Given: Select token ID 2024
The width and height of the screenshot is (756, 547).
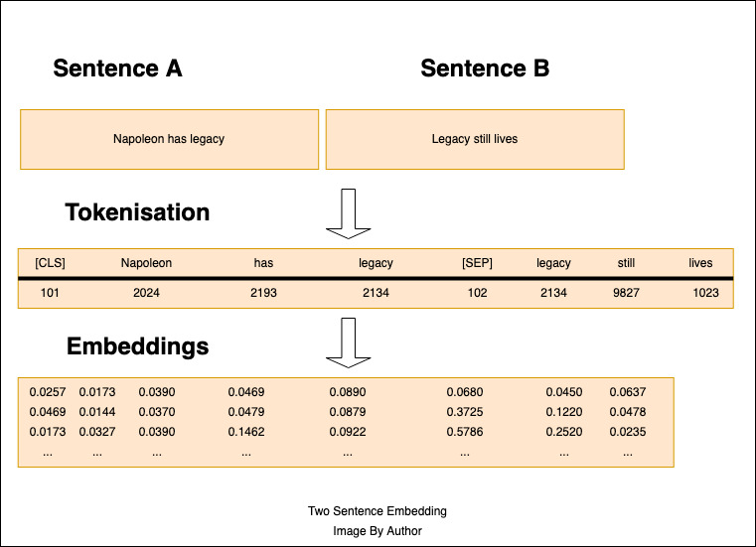Looking at the screenshot, I should [x=146, y=294].
